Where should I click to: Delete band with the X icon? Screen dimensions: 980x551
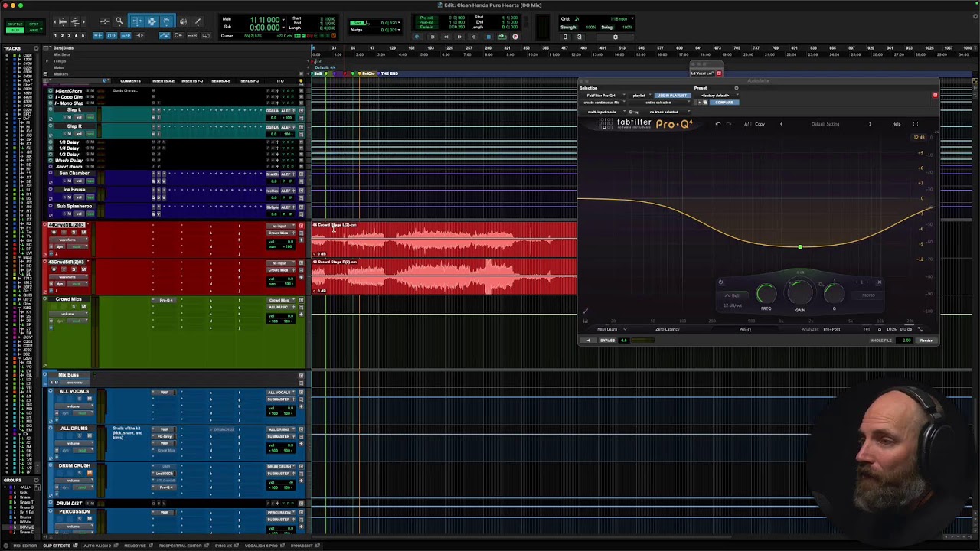(879, 282)
